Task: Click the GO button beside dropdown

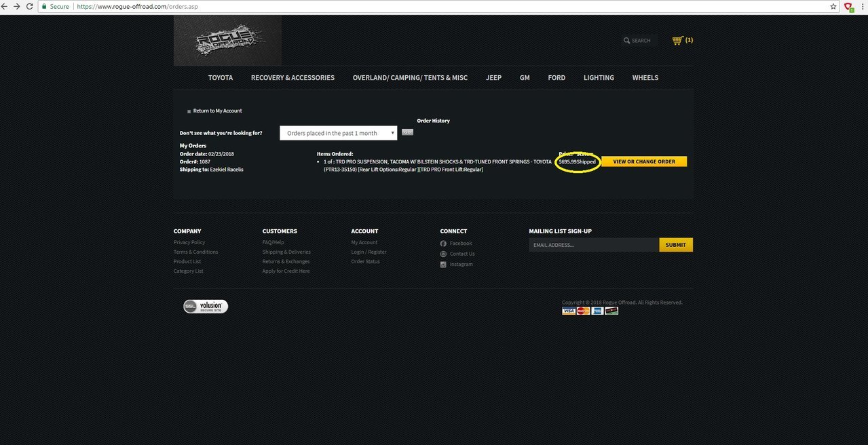Action: tap(407, 132)
